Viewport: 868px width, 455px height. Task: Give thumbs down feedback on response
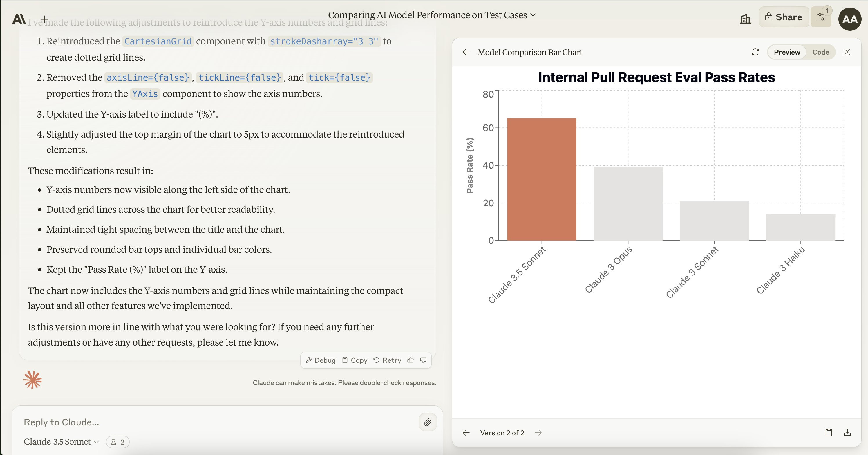(x=423, y=360)
